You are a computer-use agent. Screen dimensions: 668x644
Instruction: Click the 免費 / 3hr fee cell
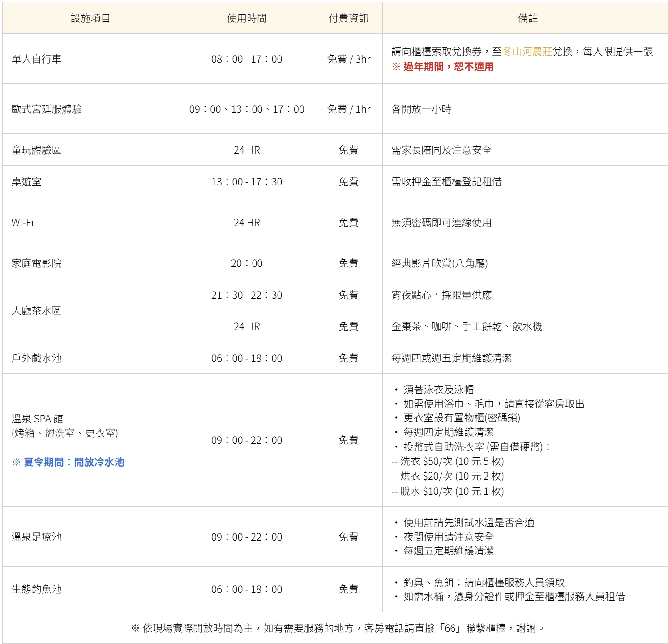349,59
